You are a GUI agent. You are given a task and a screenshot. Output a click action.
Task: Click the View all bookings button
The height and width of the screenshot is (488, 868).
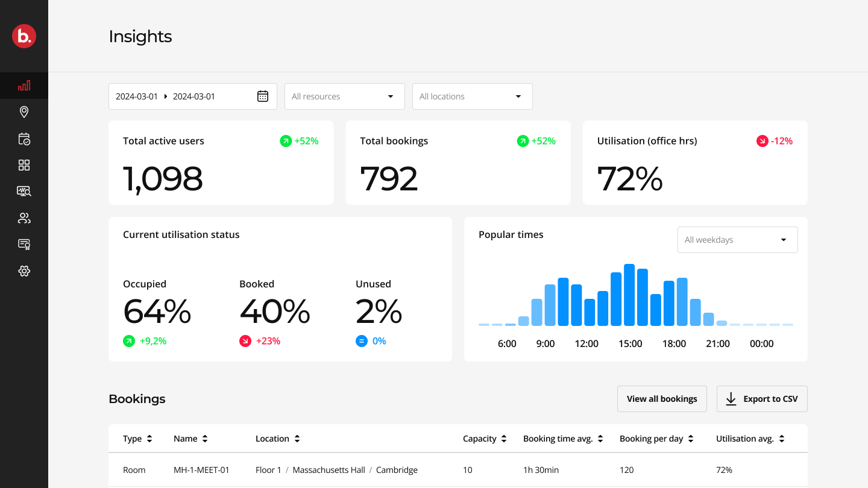(662, 398)
